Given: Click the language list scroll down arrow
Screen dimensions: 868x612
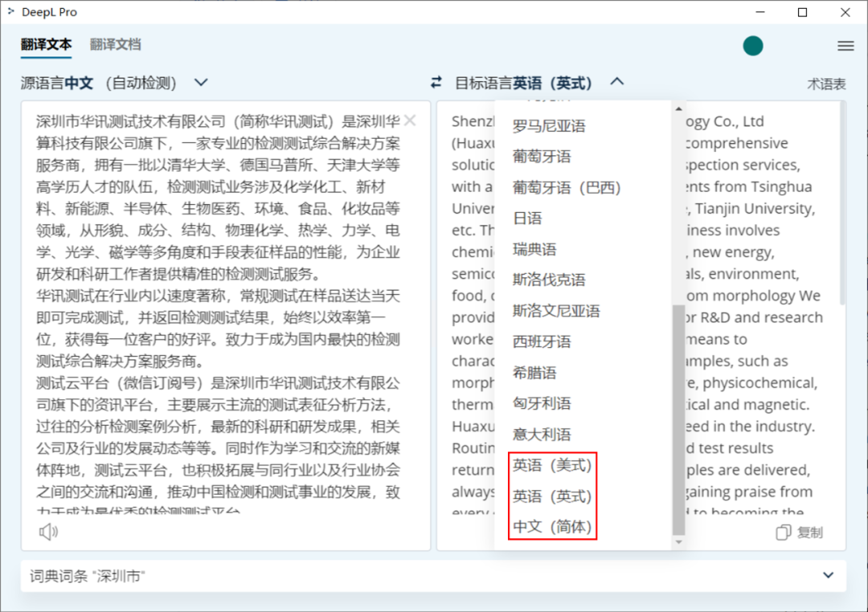Looking at the screenshot, I should pyautogui.click(x=678, y=542).
